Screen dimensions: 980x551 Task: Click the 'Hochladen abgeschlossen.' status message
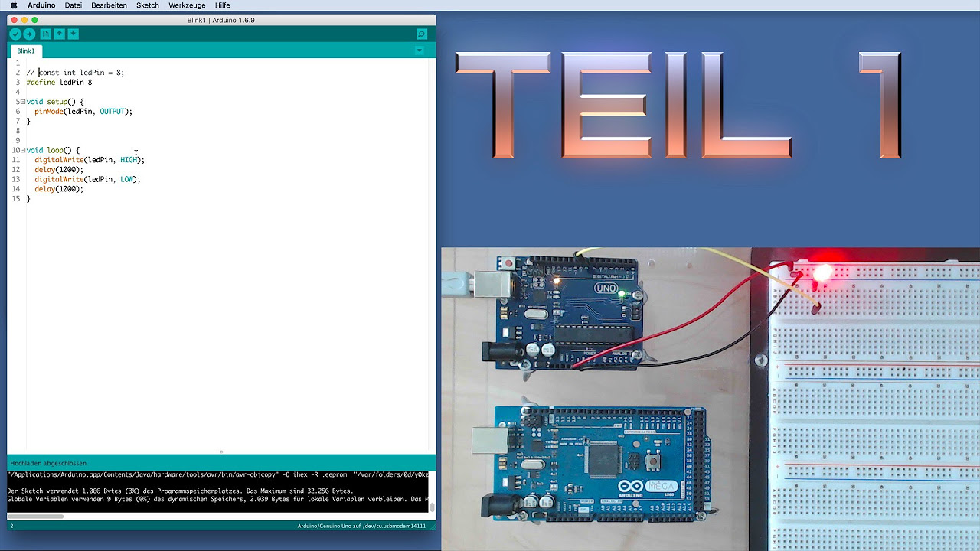49,463
